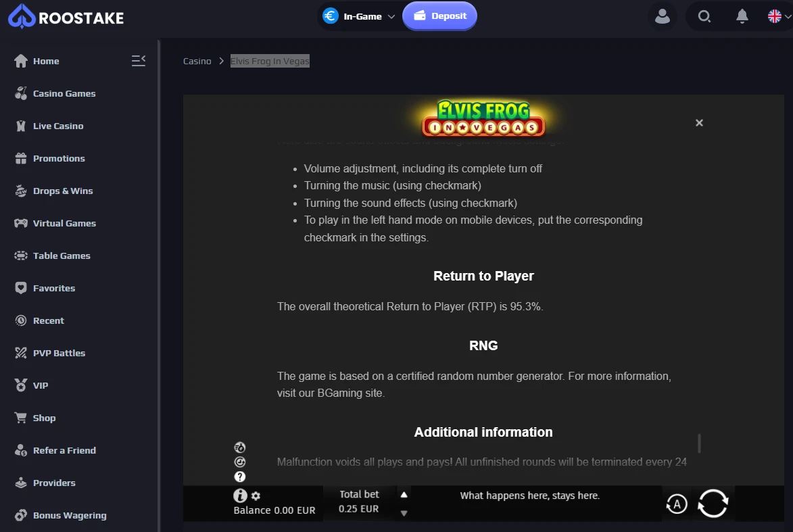Click the Balance 0.00 EUR text
Viewport: 793px width, 532px height.
[274, 510]
